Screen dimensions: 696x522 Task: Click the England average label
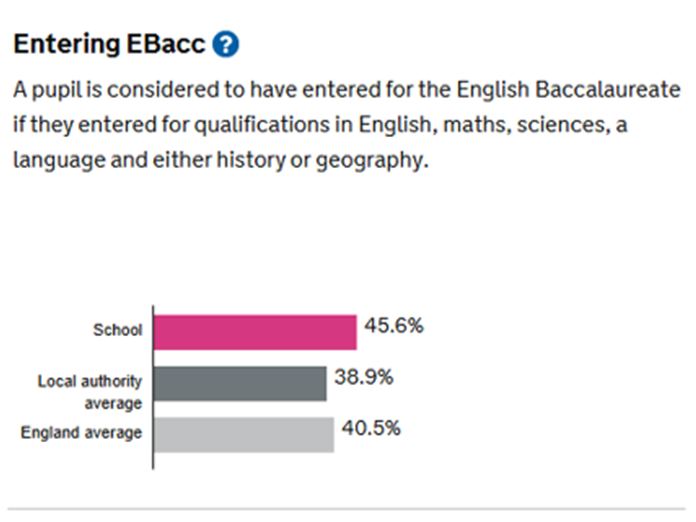point(82,433)
